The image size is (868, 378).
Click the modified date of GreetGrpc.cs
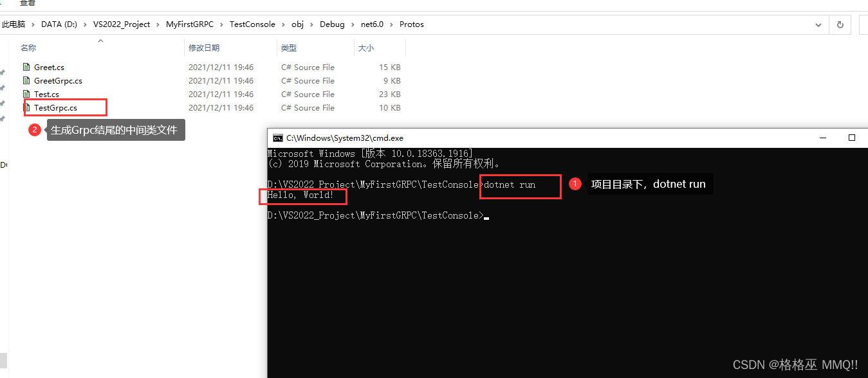(x=221, y=80)
